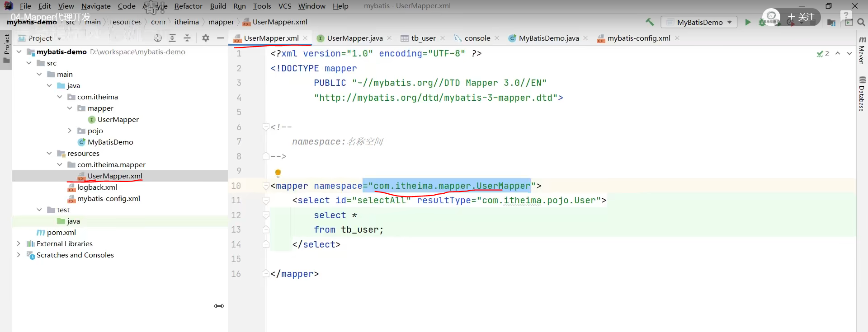This screenshot has height=332, width=868.
Task: Expand the External Libraries node
Action: pos(19,243)
